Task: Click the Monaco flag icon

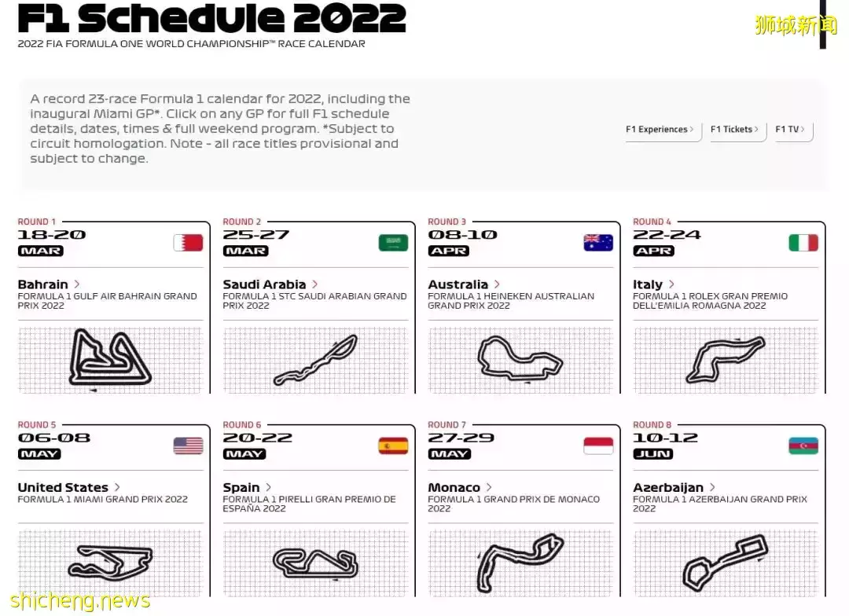Action: click(598, 446)
